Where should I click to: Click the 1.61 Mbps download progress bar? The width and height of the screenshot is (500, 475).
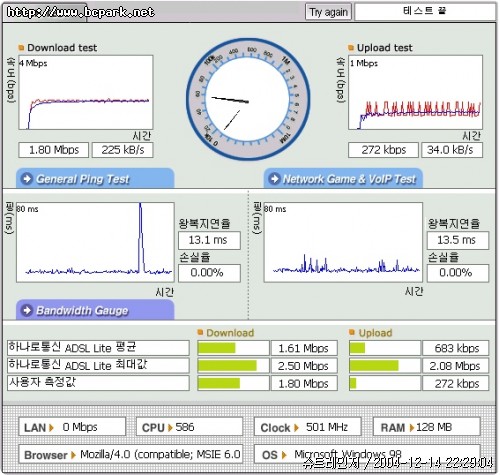(x=233, y=348)
